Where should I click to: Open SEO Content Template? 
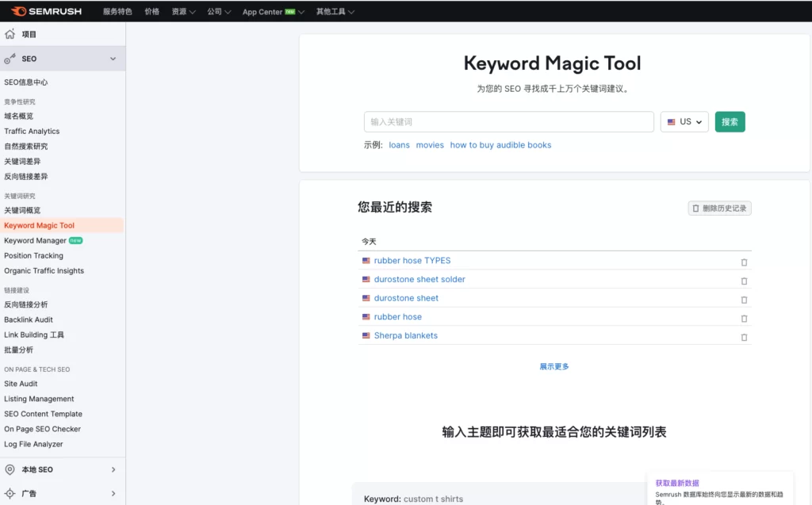tap(43, 413)
